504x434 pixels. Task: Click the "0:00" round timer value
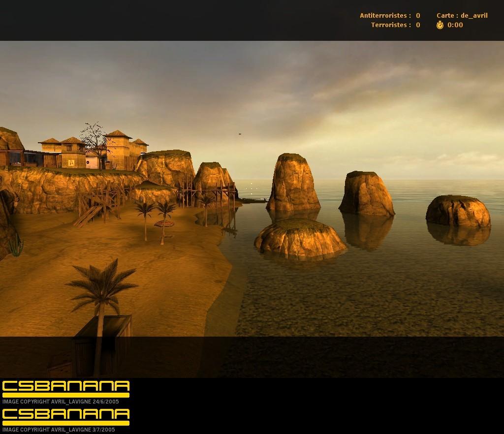click(x=455, y=25)
